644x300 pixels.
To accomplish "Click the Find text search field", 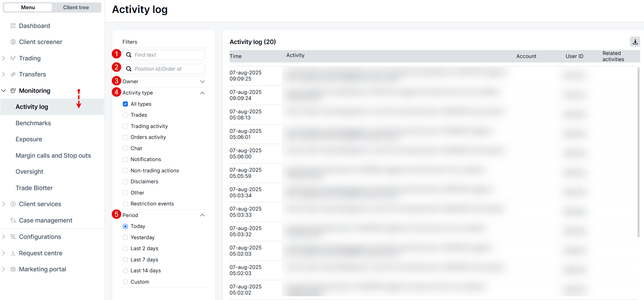I will click(x=167, y=55).
